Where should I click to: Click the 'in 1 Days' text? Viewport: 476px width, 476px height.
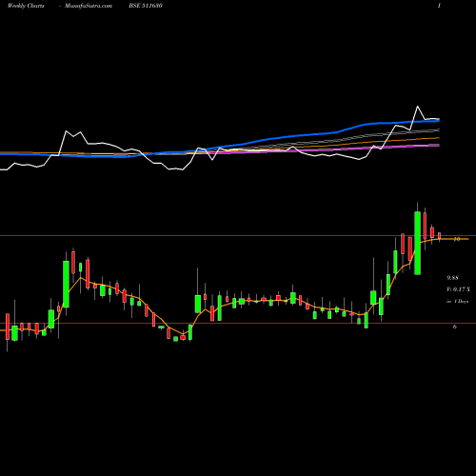tap(457, 301)
